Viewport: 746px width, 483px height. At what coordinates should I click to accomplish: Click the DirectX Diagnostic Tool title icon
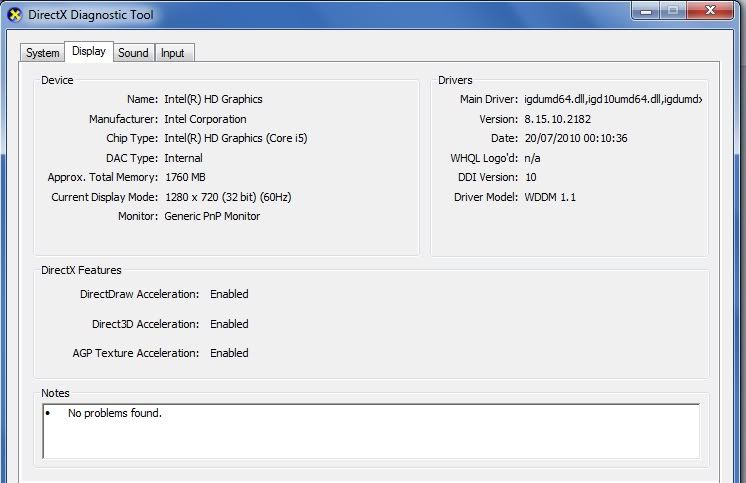click(15, 15)
